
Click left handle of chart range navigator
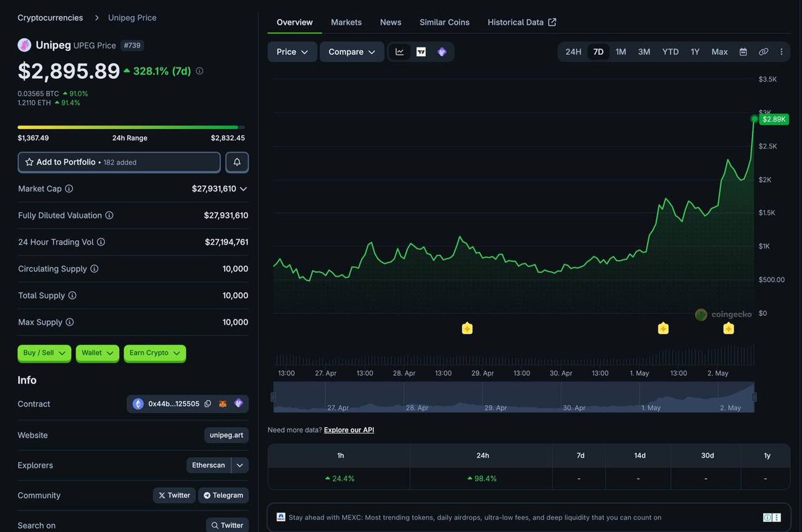pyautogui.click(x=273, y=397)
